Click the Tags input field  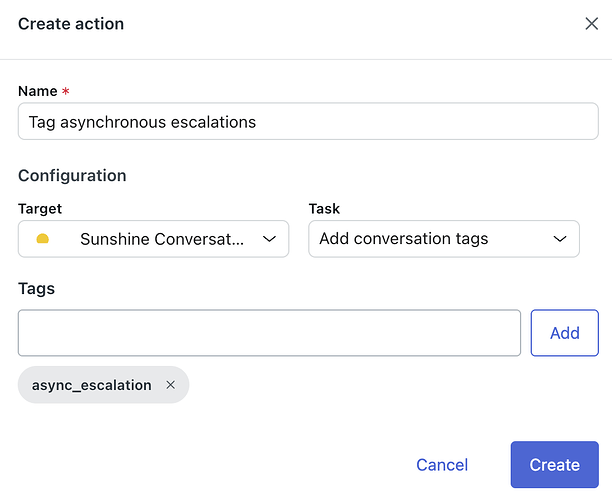point(269,333)
